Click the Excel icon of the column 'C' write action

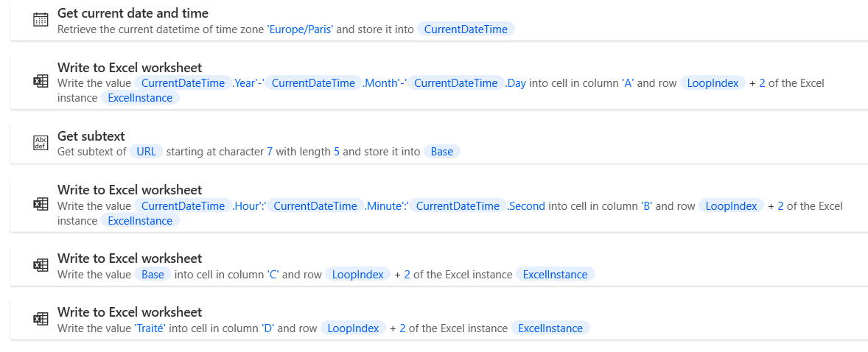41,266
